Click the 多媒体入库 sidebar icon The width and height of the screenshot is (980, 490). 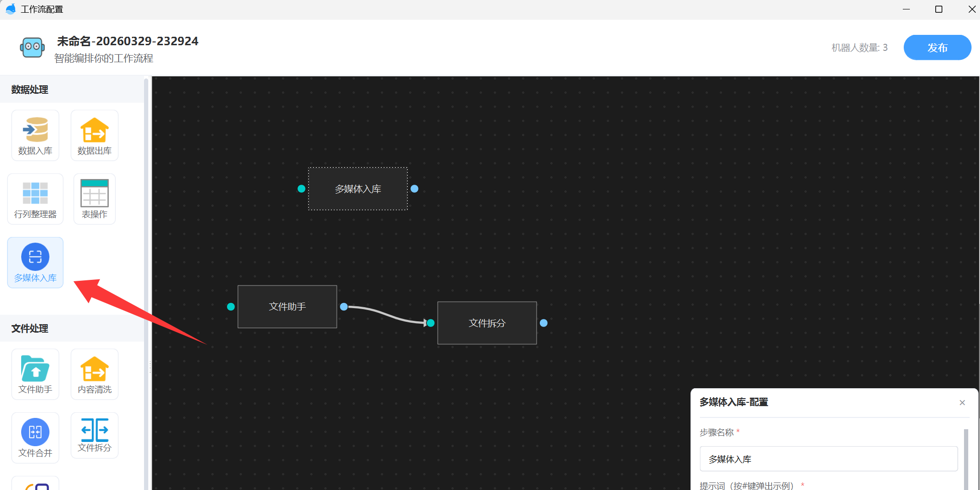point(35,262)
